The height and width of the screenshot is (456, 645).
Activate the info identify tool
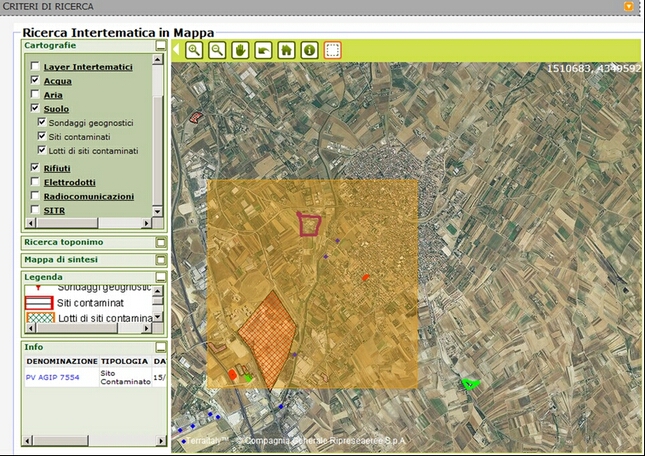coord(309,51)
